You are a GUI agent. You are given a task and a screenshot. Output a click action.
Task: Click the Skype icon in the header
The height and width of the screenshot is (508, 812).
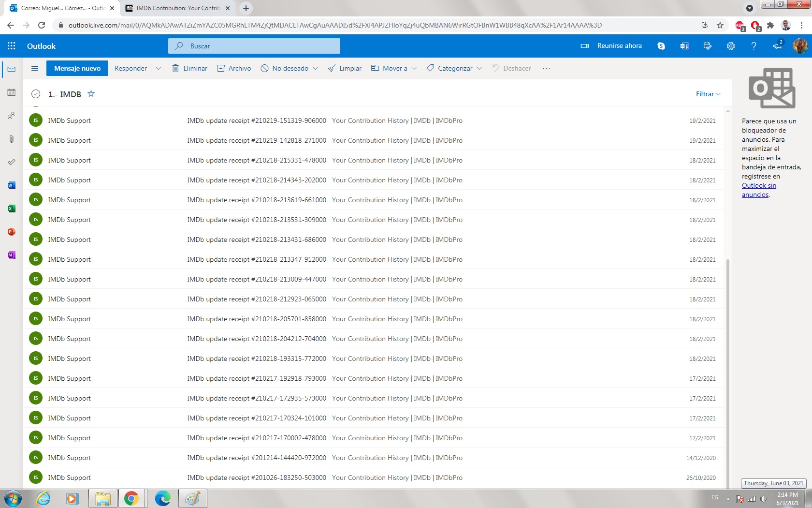coord(661,46)
